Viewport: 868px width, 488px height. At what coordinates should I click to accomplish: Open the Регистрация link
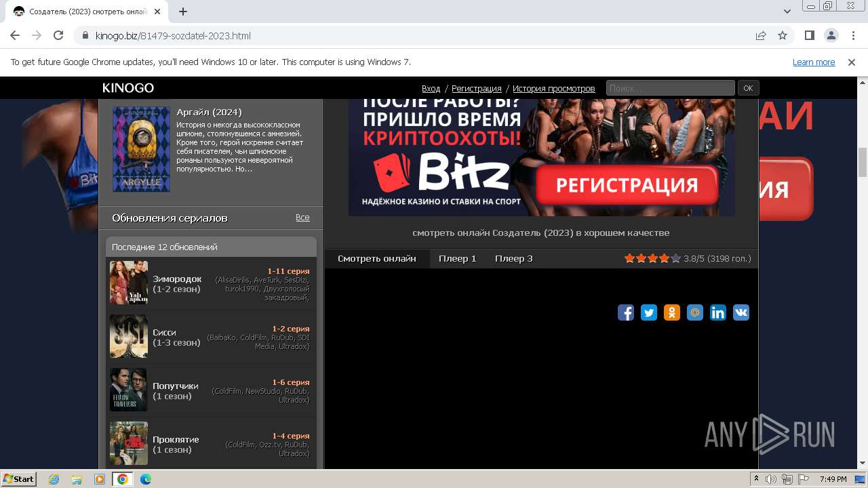477,89
